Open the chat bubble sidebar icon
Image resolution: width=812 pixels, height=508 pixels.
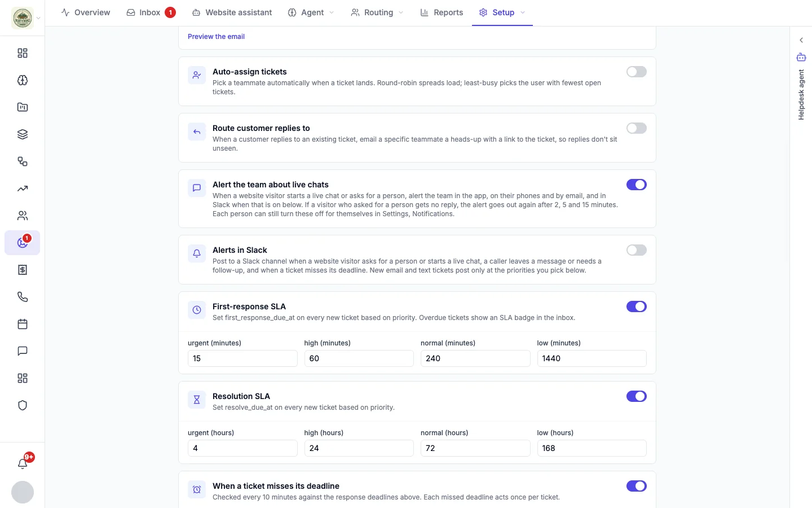(x=23, y=351)
